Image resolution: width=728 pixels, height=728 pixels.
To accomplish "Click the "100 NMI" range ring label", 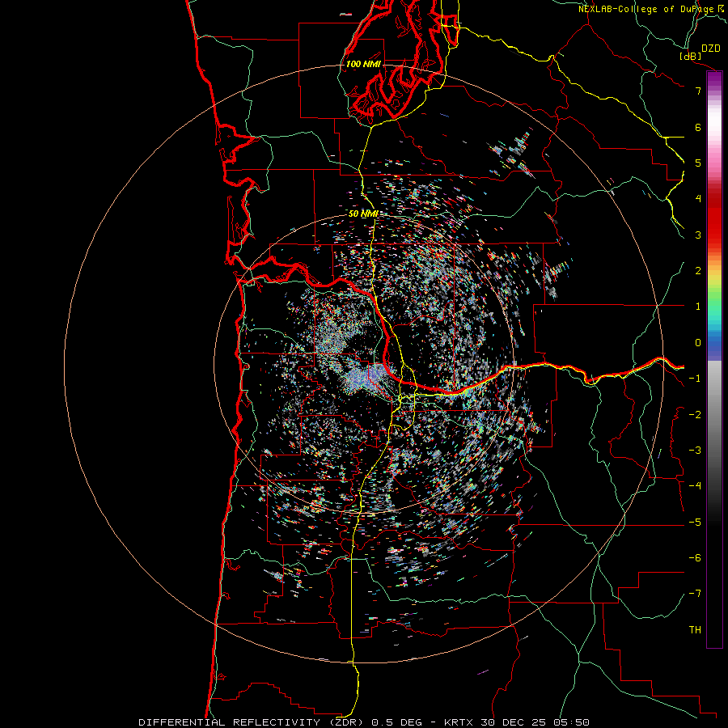I will tap(363, 64).
